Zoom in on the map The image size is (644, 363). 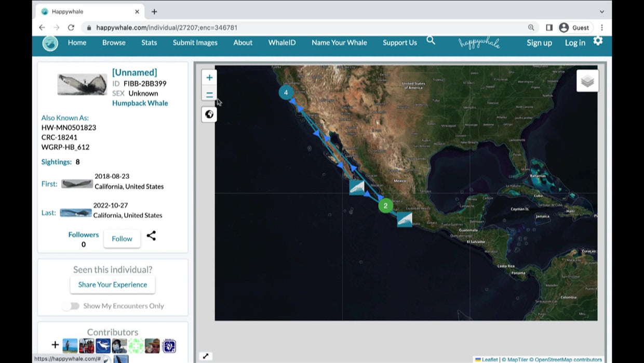pyautogui.click(x=209, y=77)
